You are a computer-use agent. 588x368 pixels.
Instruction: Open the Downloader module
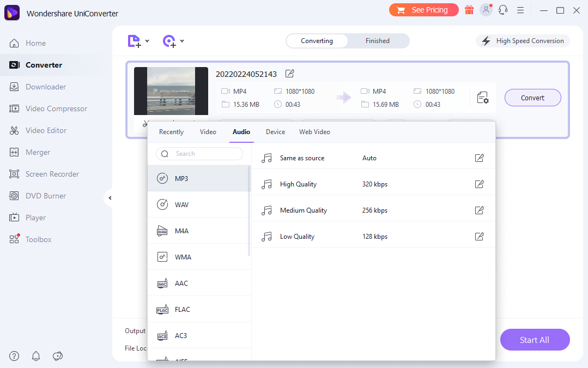pyautogui.click(x=38, y=87)
